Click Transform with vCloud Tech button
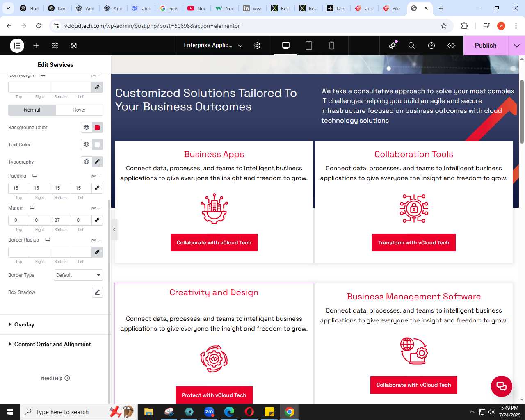The image size is (525, 420). point(414,243)
